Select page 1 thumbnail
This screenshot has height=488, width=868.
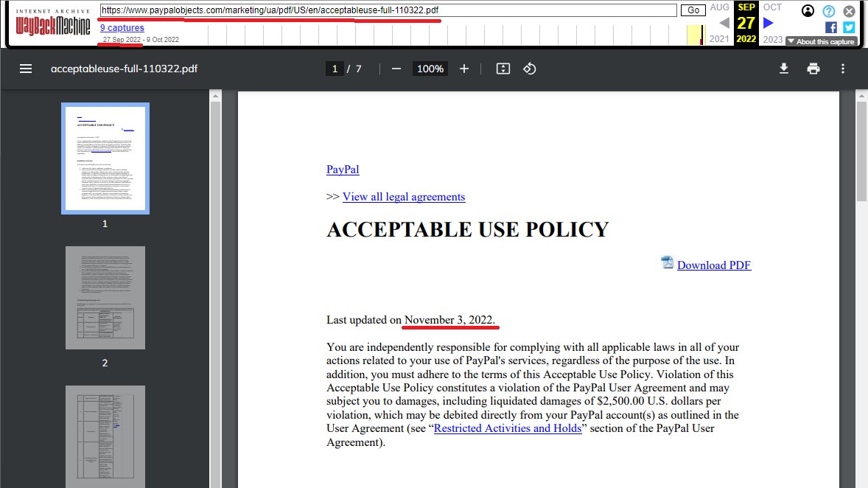point(105,158)
